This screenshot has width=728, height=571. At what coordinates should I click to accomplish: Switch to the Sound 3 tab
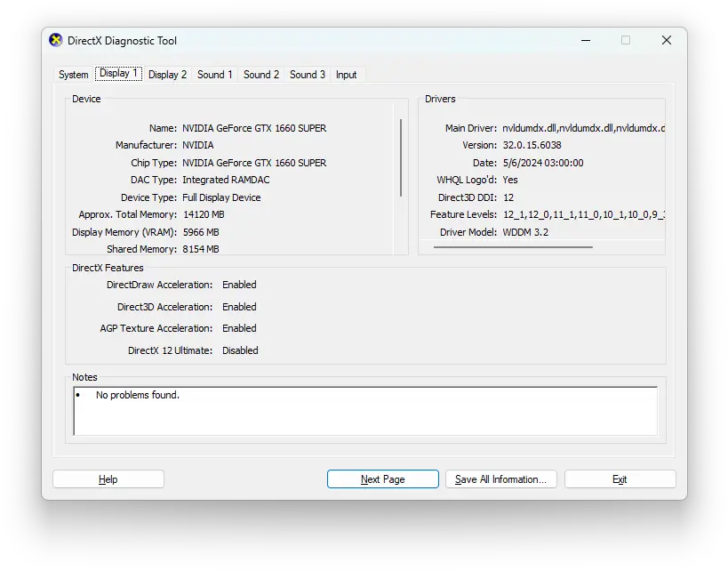pyautogui.click(x=308, y=75)
